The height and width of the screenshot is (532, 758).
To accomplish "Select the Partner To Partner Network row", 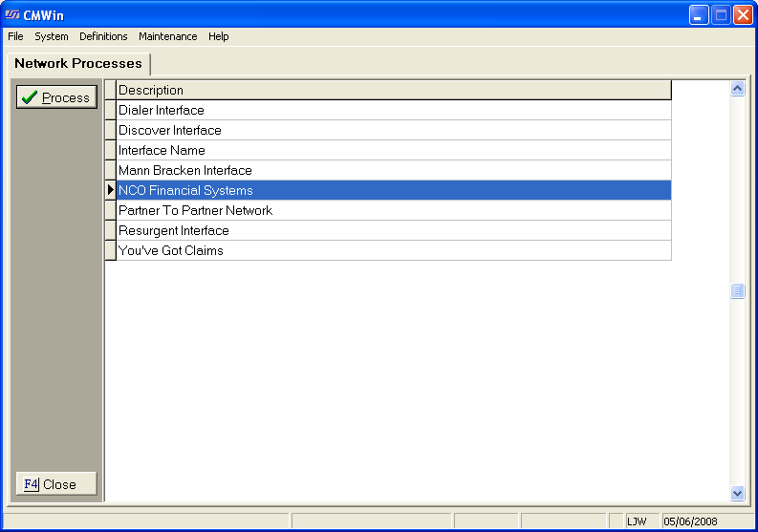I will [393, 210].
